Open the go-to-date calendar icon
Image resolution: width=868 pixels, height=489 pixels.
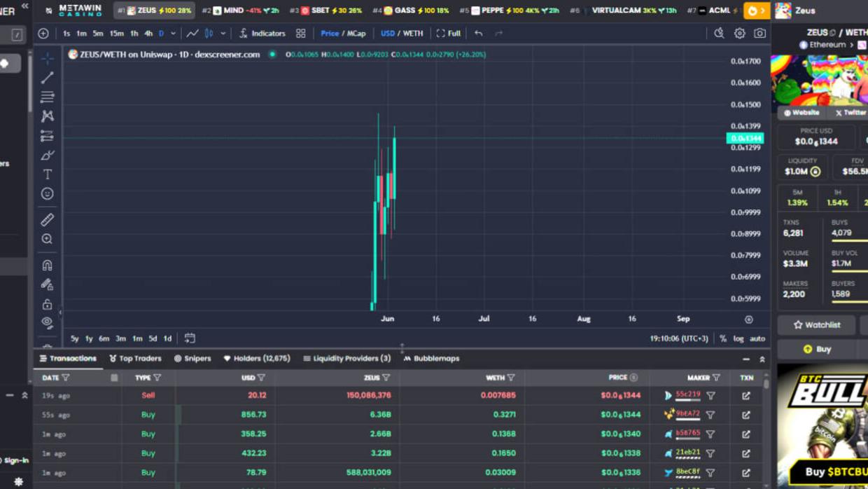190,338
